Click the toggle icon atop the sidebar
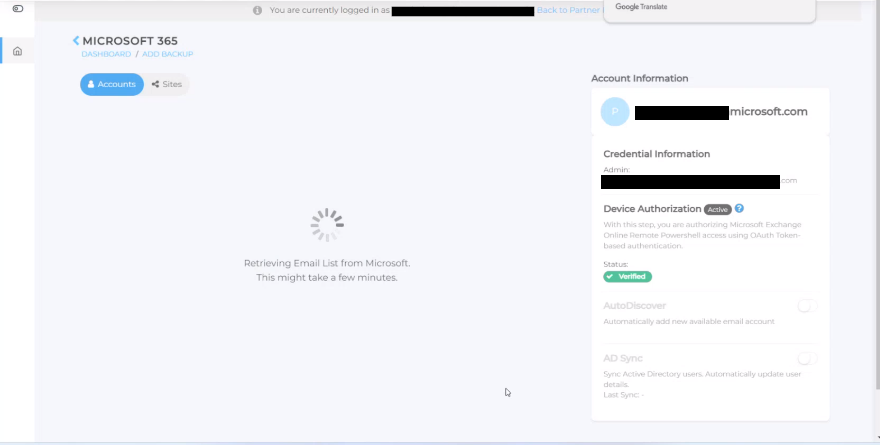 [x=18, y=8]
